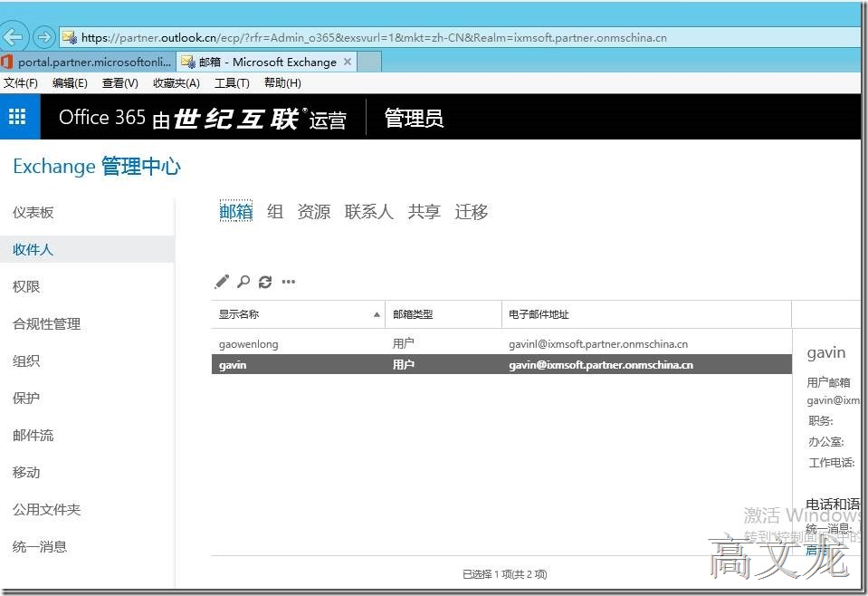This screenshot has height=596, width=868.
Task: Click the URL address bar field
Action: (460, 38)
